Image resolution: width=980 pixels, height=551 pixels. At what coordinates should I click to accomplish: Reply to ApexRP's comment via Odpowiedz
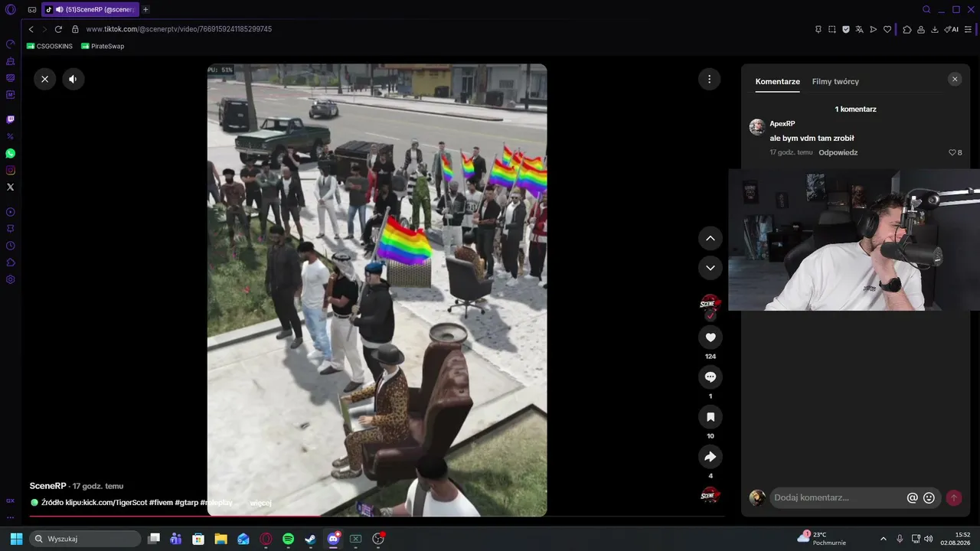click(x=838, y=152)
